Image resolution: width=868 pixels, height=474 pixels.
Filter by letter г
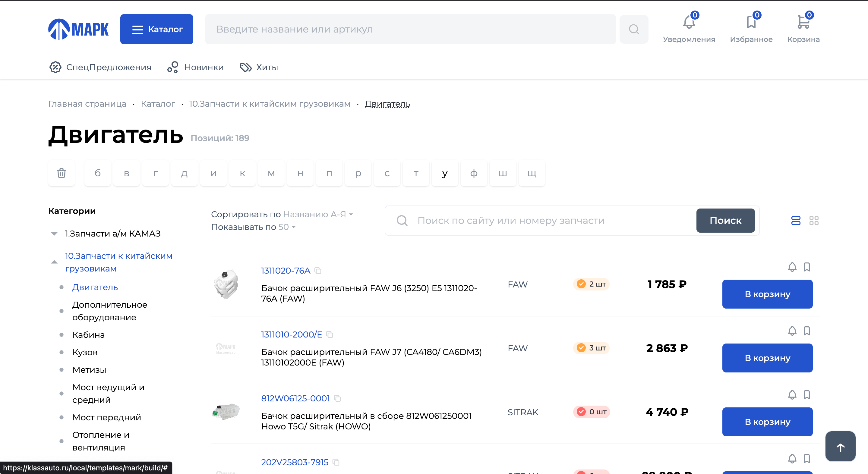pyautogui.click(x=156, y=173)
